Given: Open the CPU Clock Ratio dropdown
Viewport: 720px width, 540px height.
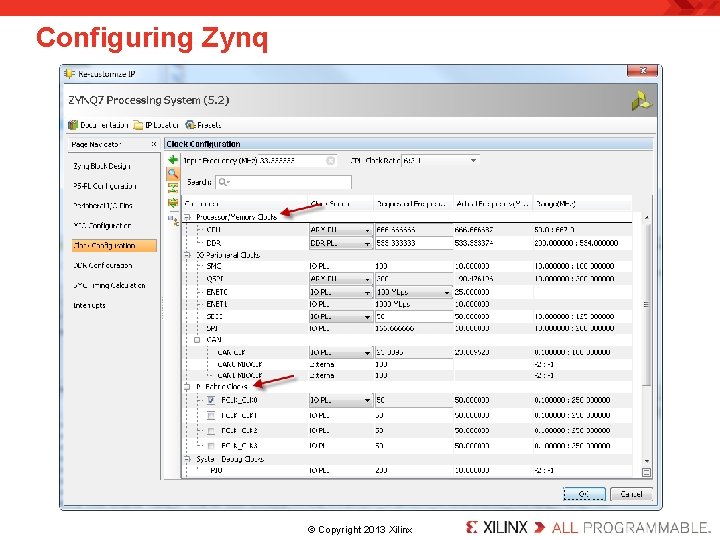Looking at the screenshot, I should pos(441,161).
